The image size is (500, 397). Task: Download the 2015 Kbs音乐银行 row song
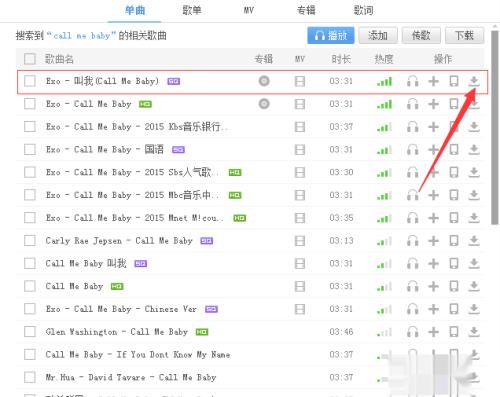474,127
